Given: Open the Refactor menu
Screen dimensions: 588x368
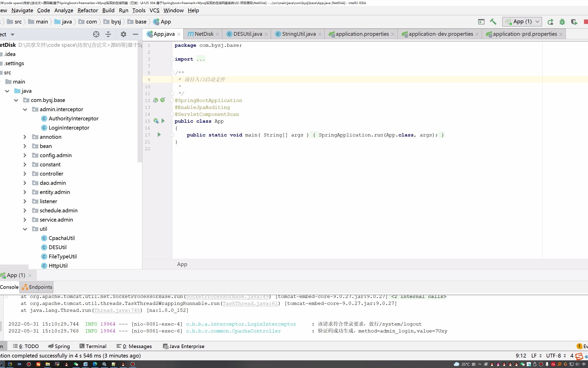Looking at the screenshot, I should 88,10.
